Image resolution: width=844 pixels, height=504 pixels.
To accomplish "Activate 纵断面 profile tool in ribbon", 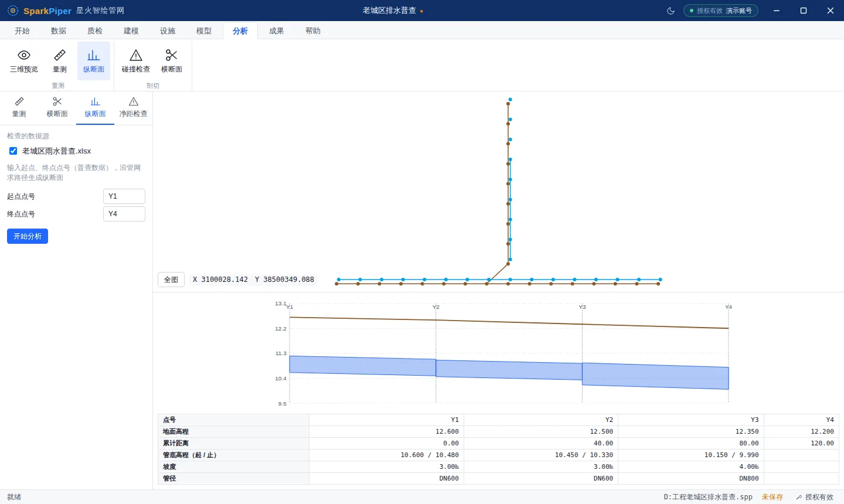I will point(94,61).
